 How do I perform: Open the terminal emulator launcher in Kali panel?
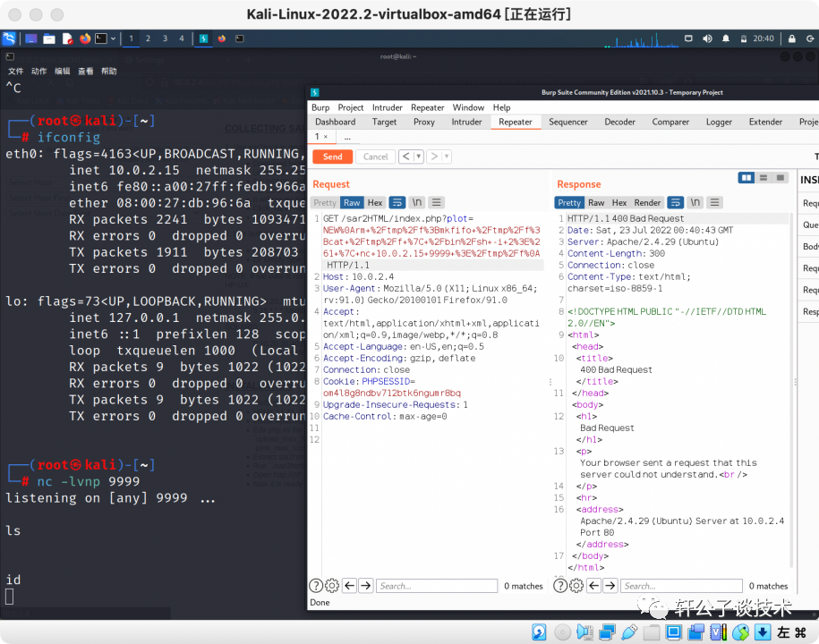(x=101, y=38)
